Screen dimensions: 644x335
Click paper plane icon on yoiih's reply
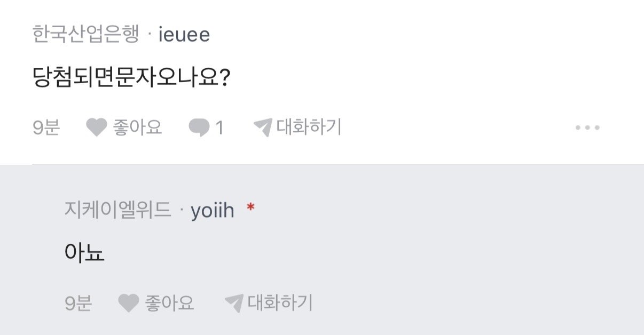pos(234,304)
